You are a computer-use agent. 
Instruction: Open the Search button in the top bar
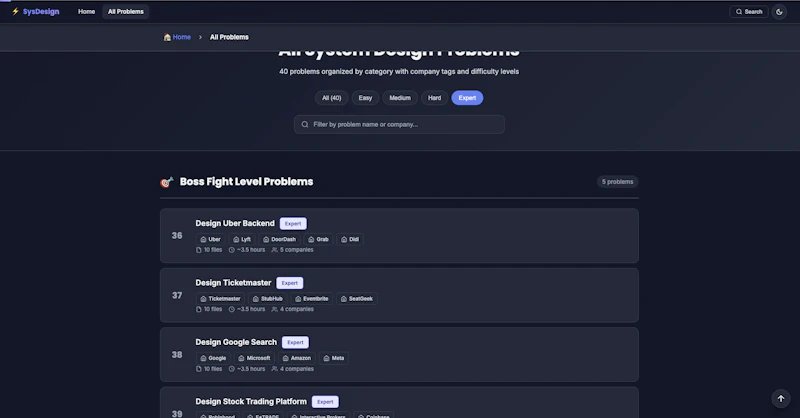pyautogui.click(x=748, y=12)
